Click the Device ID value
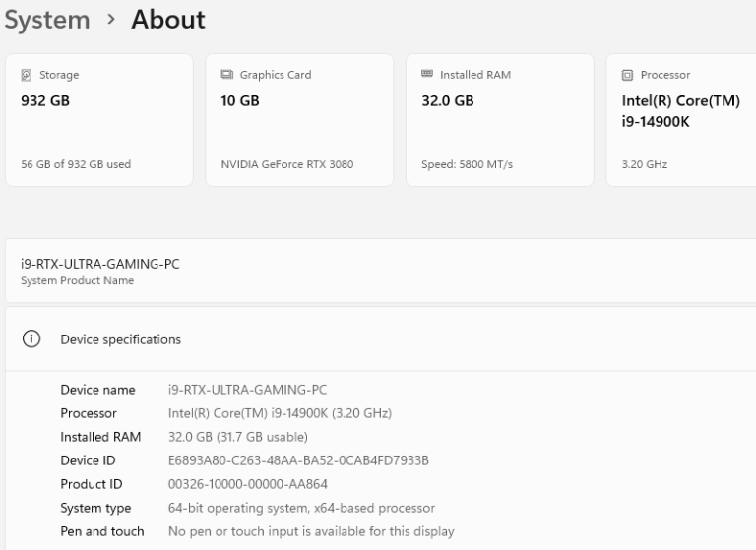Image resolution: width=756 pixels, height=550 pixels. pos(298,460)
